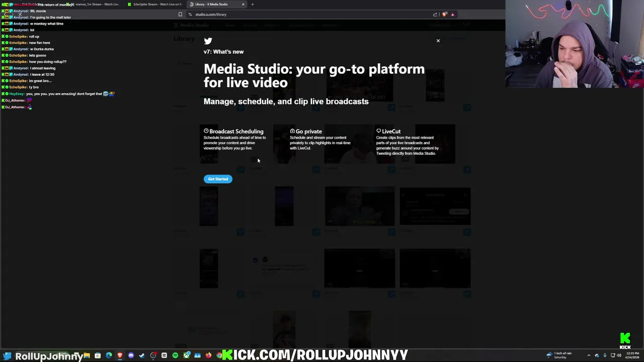
Task: Open the Brave Shields icon
Action: (444, 14)
